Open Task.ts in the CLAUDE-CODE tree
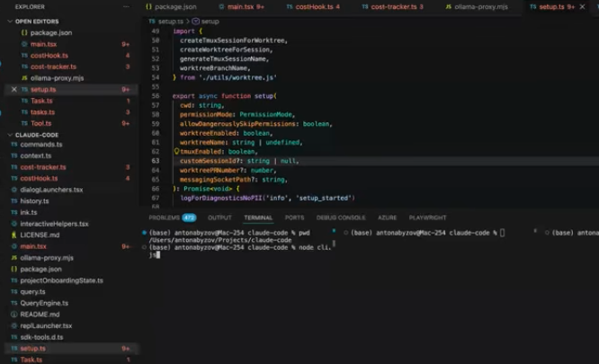This screenshot has width=599, height=364. (x=31, y=360)
